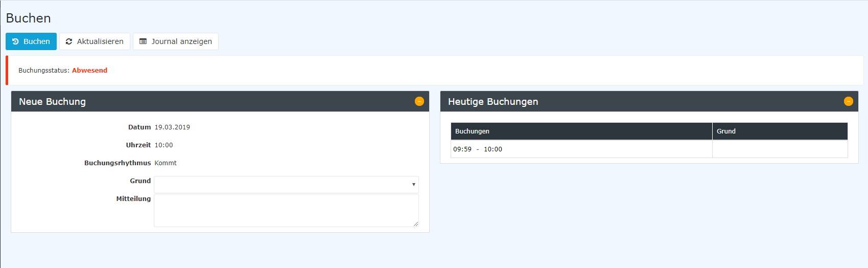Click the empty Grund cell in booking row
Screen dimensions: 868x268
coord(780,149)
